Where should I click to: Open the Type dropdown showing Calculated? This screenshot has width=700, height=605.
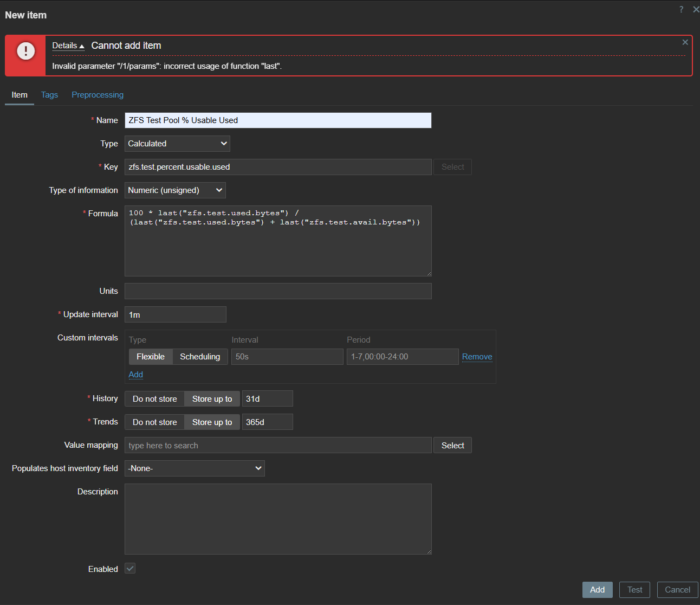(177, 144)
